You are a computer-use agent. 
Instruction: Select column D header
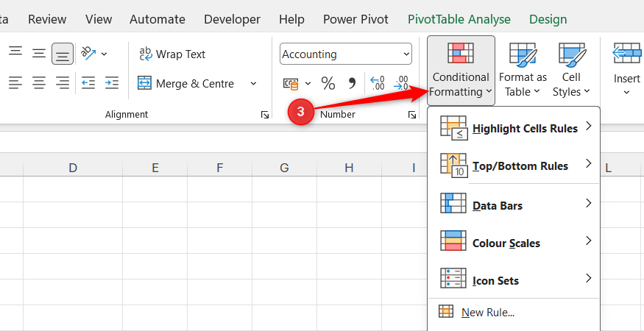coord(73,168)
